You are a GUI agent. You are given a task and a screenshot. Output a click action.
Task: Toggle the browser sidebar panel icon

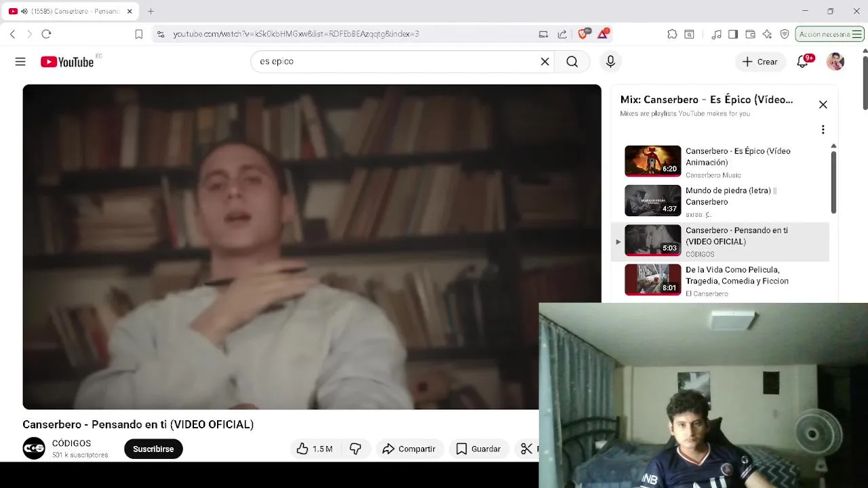[x=733, y=34]
